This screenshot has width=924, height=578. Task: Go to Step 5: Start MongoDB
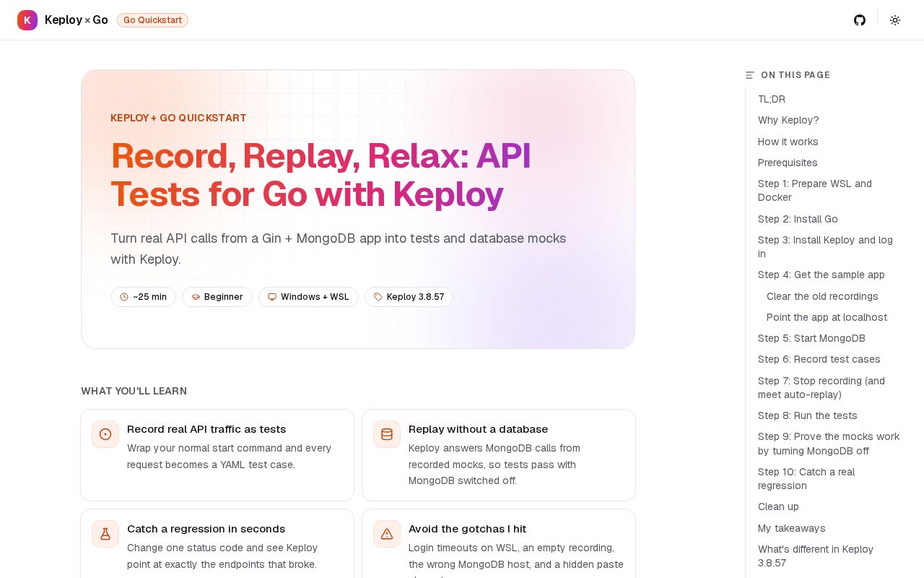pyautogui.click(x=811, y=338)
